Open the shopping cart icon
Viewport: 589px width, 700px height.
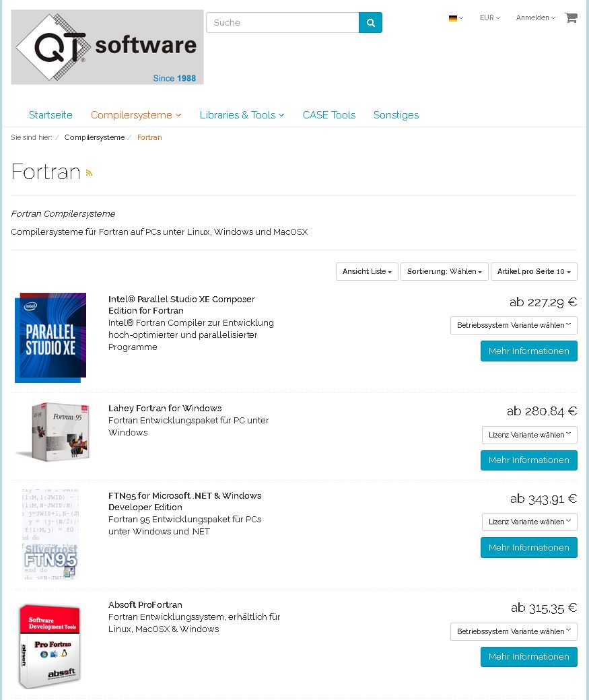coord(571,18)
